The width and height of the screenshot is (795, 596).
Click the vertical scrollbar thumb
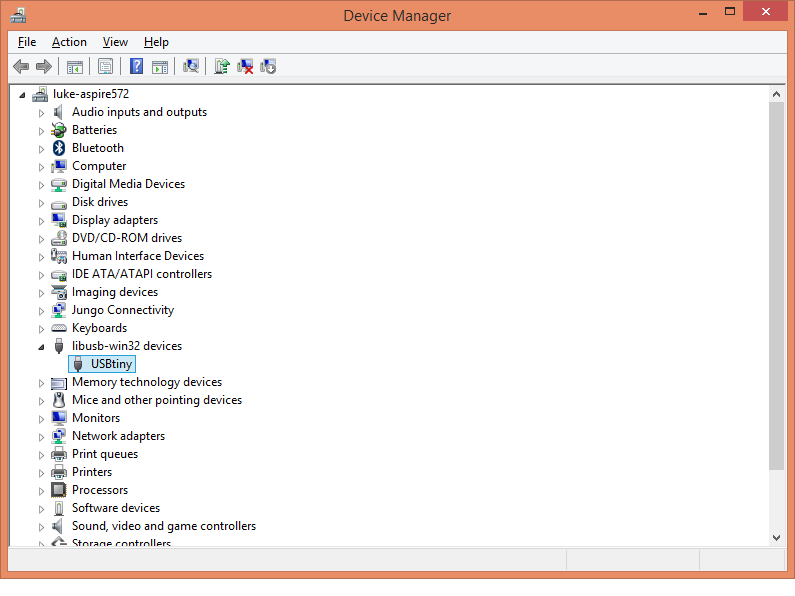pyautogui.click(x=776, y=286)
